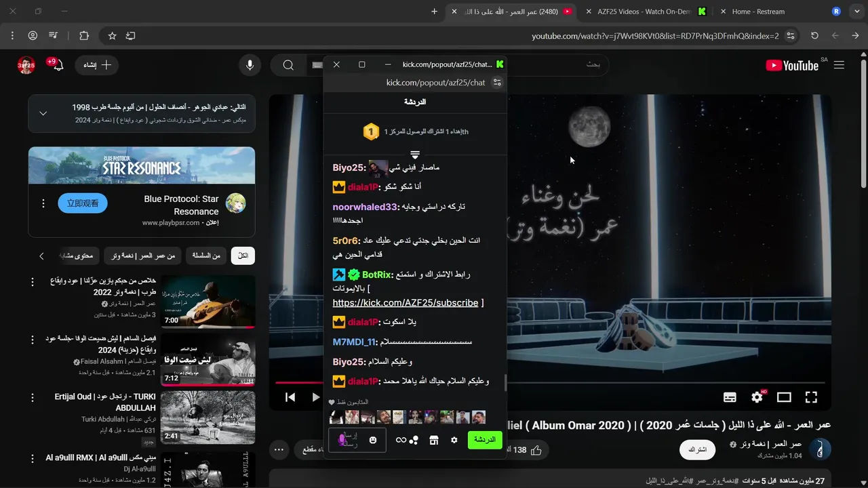
Task: Reload the YouTube page
Action: point(814,35)
